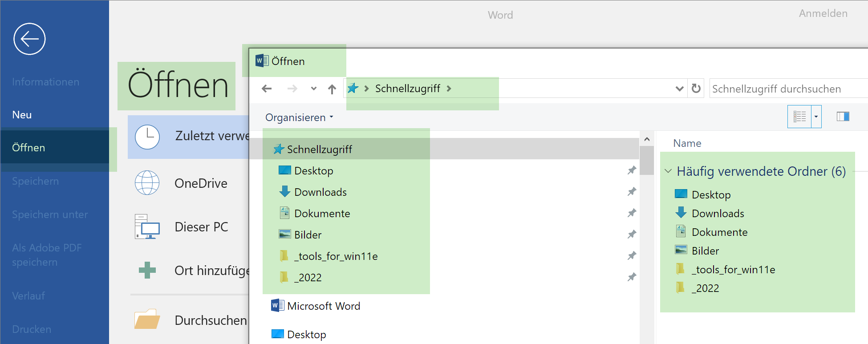Click the Durchsuchen folder icon

(147, 319)
